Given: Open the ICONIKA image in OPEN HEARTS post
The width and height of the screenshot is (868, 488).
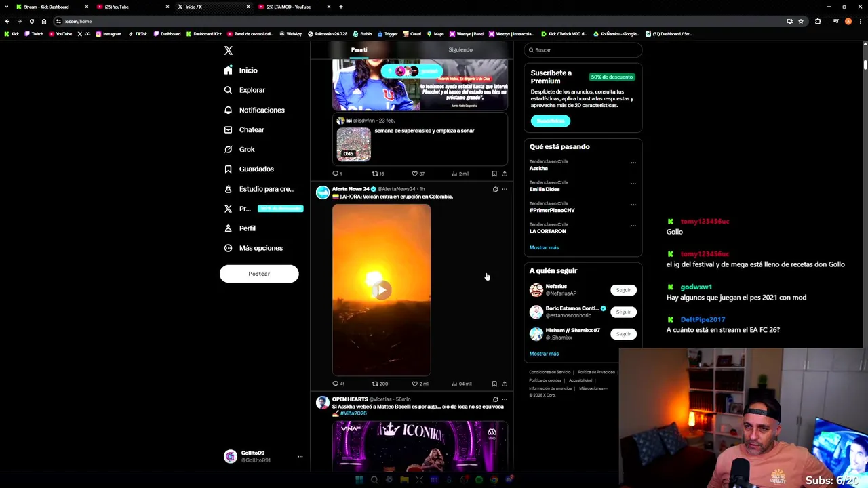Looking at the screenshot, I should pyautogui.click(x=420, y=445).
